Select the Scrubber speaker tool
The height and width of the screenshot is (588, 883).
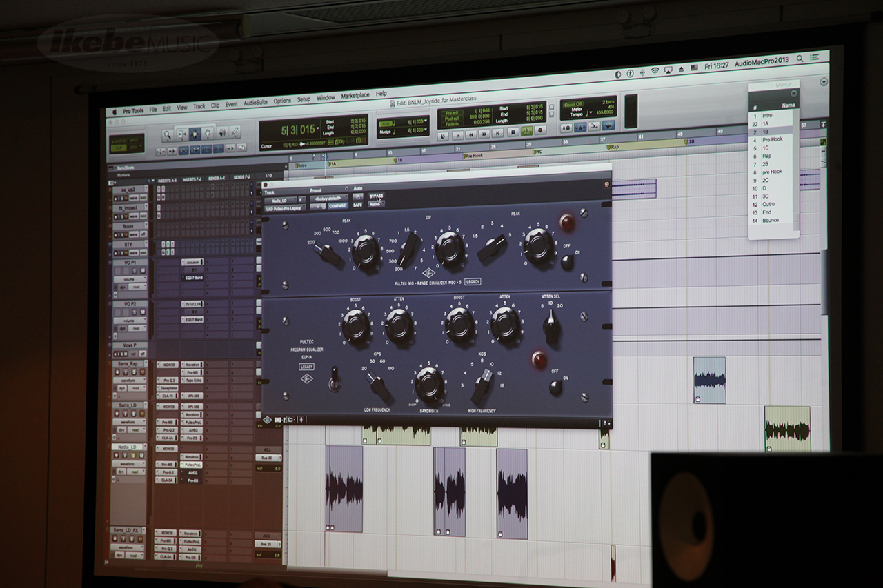(x=222, y=133)
